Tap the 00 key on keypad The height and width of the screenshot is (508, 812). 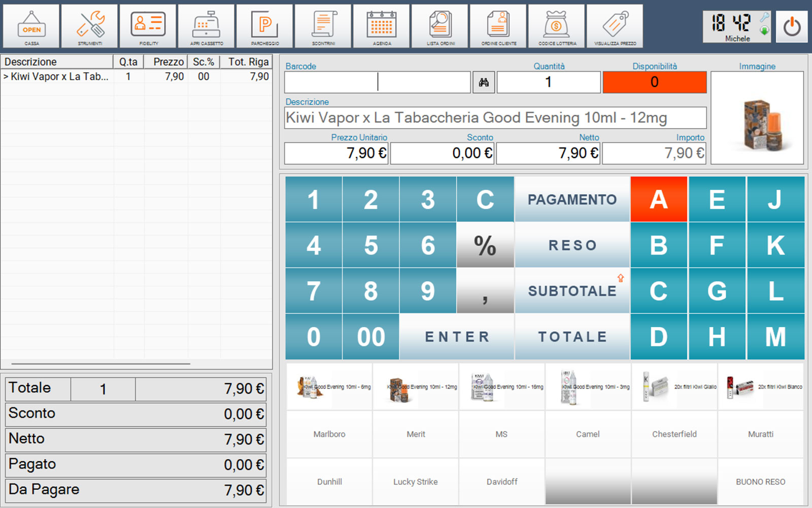click(370, 336)
